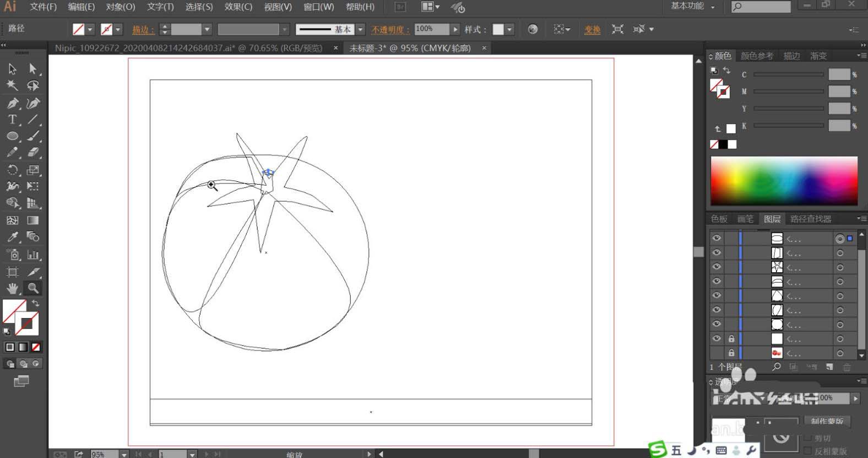The width and height of the screenshot is (868, 458).
Task: Delete selection with Layers panel trash icon
Action: click(x=847, y=367)
